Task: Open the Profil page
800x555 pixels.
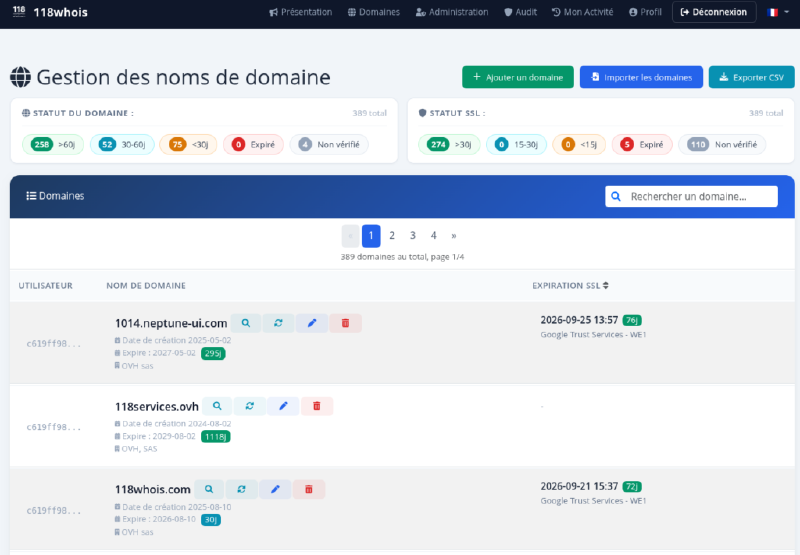Action: [645, 12]
